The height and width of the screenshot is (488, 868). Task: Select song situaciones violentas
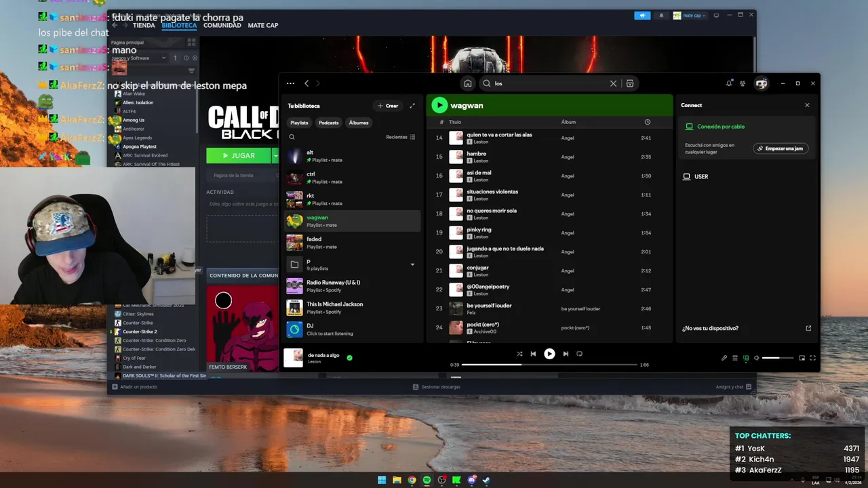pos(549,195)
